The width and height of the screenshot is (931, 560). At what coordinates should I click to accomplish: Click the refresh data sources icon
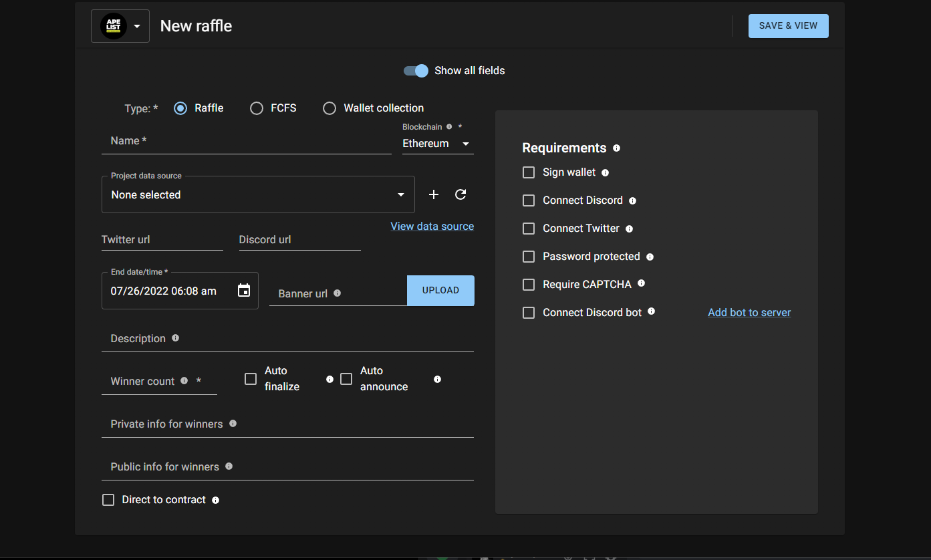(460, 194)
